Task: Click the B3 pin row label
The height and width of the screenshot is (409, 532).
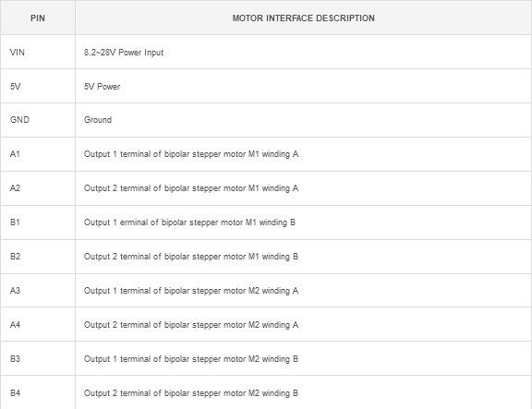Action: coord(15,359)
